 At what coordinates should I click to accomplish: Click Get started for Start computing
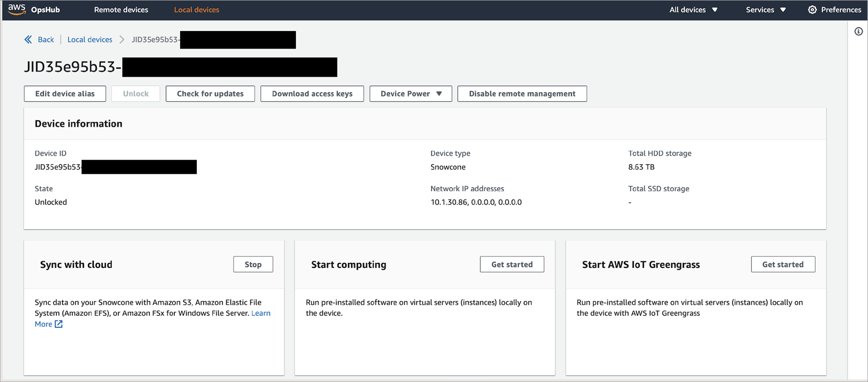click(512, 264)
